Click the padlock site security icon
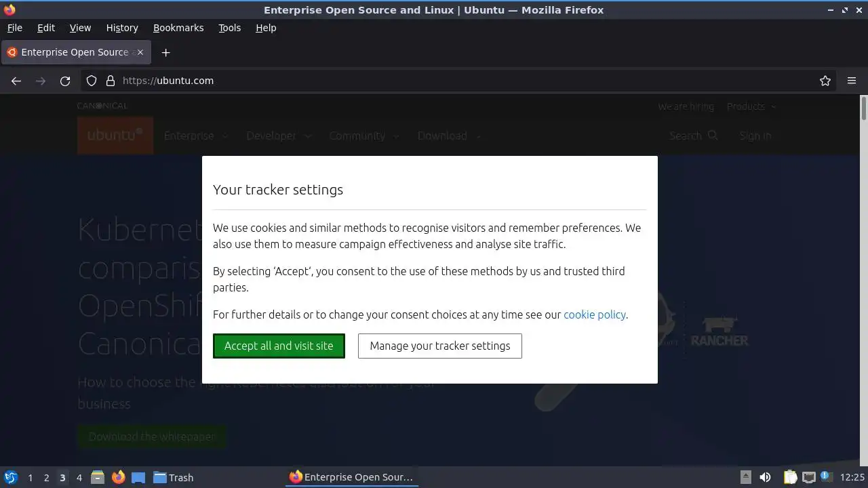The image size is (868, 488). click(111, 81)
